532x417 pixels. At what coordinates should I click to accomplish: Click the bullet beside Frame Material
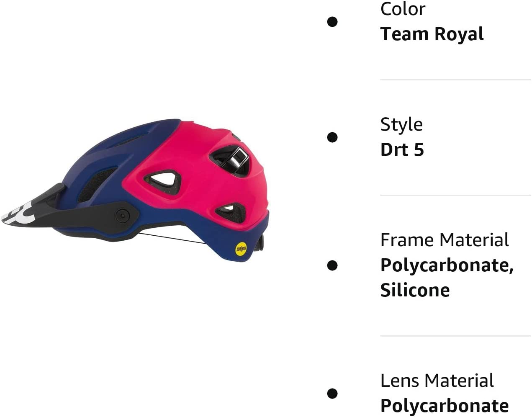click(332, 265)
